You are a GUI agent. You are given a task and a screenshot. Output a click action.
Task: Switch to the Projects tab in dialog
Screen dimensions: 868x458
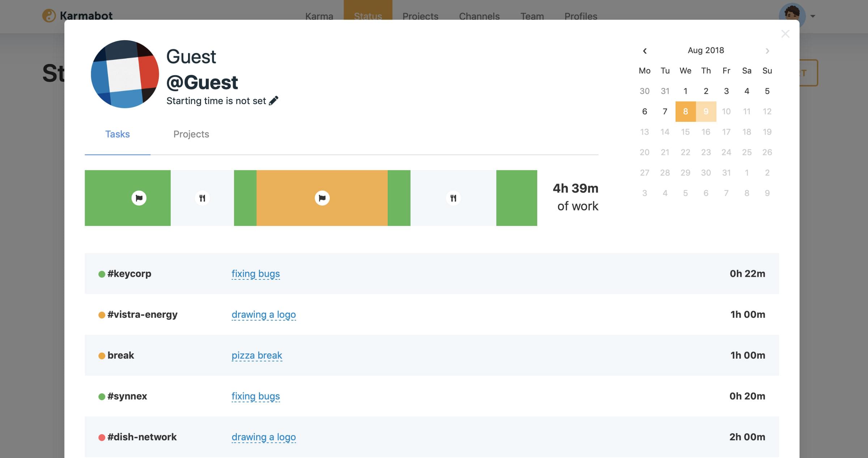pyautogui.click(x=191, y=134)
